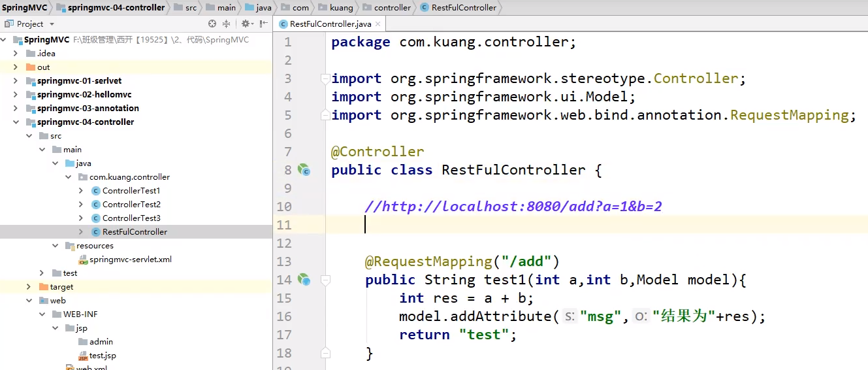The height and width of the screenshot is (370, 868).
Task: Click the locate current file crosshair icon
Action: click(212, 24)
